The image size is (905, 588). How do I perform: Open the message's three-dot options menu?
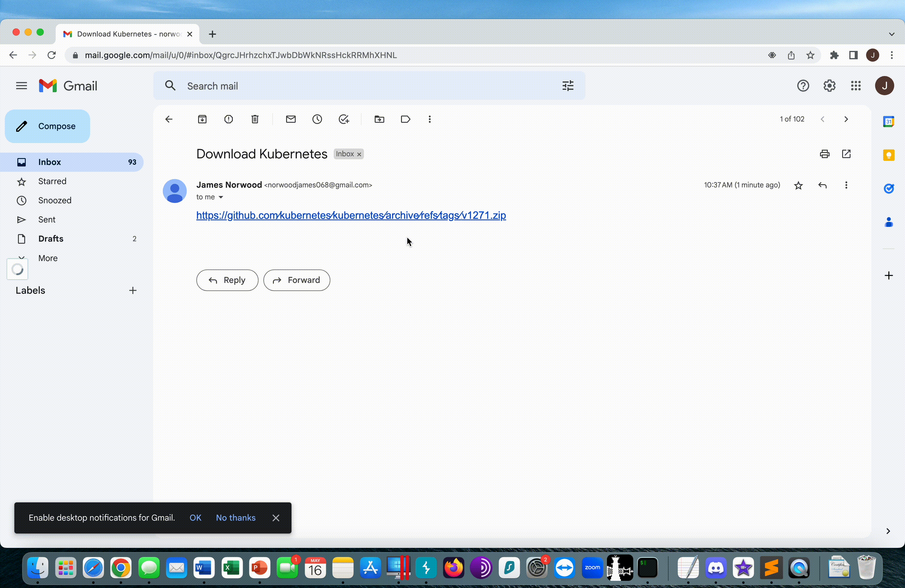pyautogui.click(x=846, y=185)
